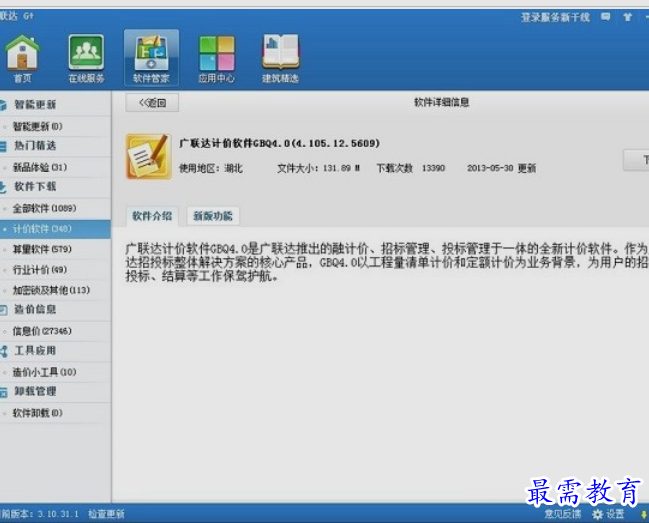Screen dimensions: 649x523
Task: Click the 下载次数 13390 text
Action: coord(411,168)
